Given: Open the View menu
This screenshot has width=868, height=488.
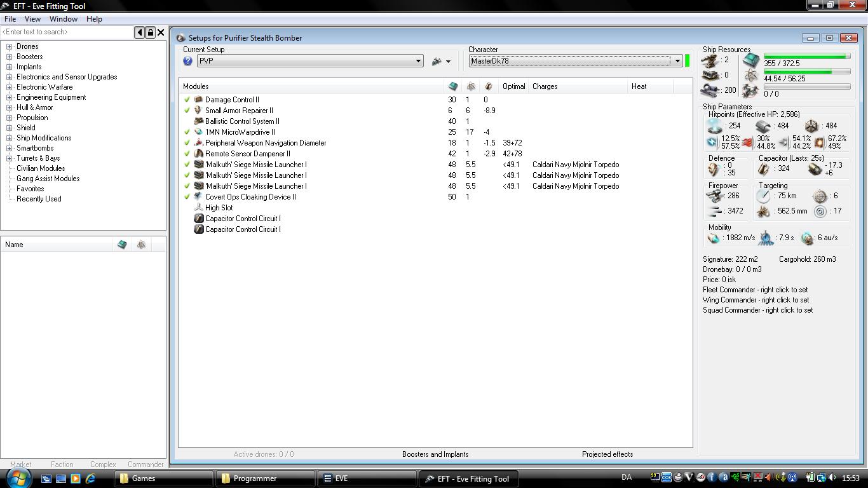Looking at the screenshot, I should pyautogui.click(x=32, y=19).
